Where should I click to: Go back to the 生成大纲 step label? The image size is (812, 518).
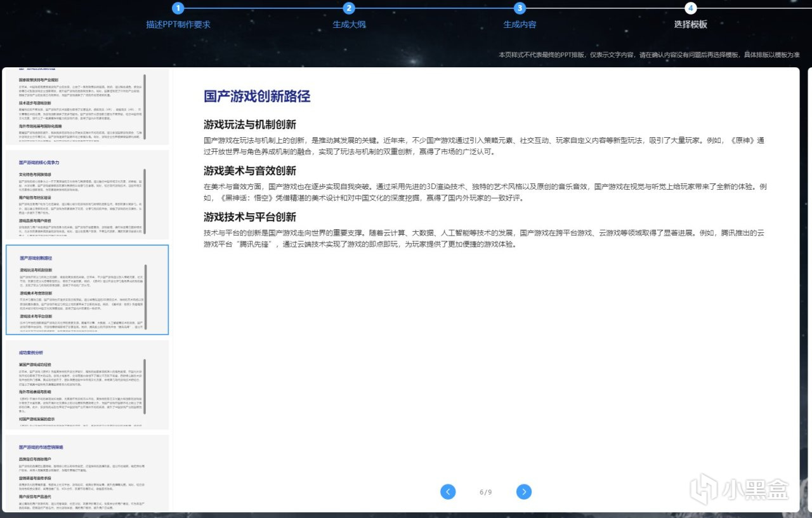pyautogui.click(x=349, y=25)
